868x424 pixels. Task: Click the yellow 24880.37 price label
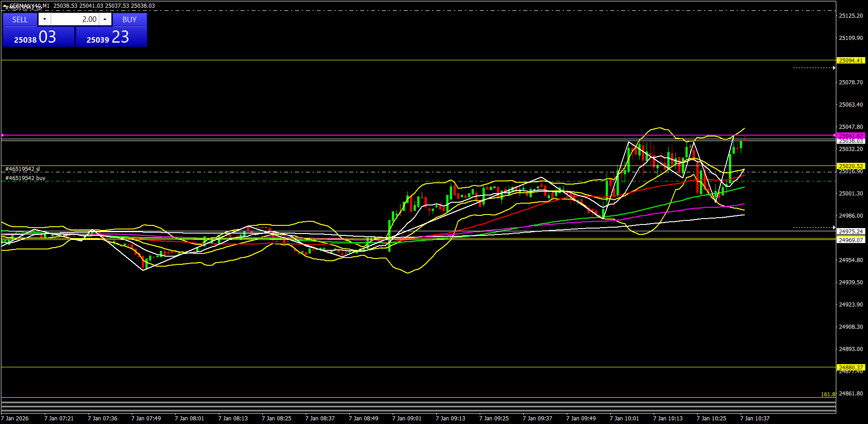tap(850, 367)
